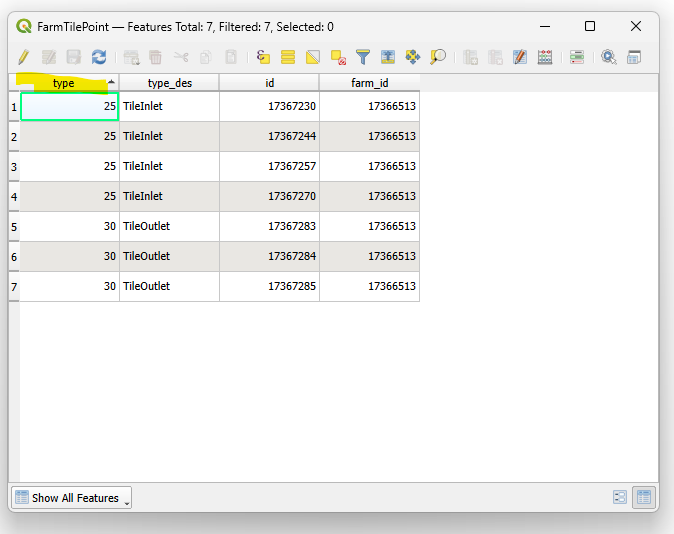Open the actions gear icon
Screen dimensions: 674x534
point(609,57)
